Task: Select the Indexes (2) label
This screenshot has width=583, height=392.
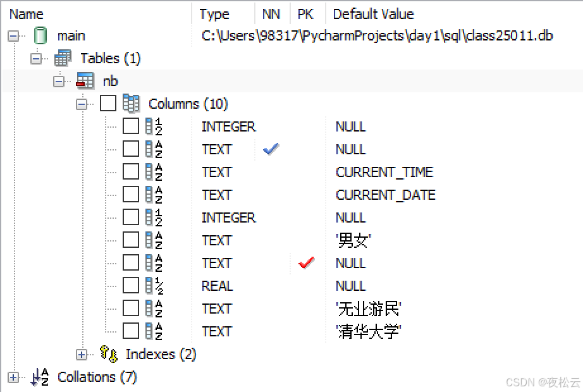Action: click(x=161, y=354)
